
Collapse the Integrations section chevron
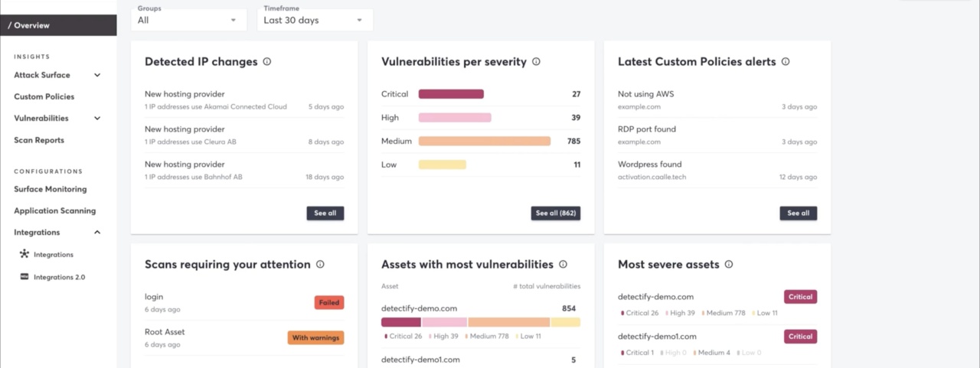(97, 233)
